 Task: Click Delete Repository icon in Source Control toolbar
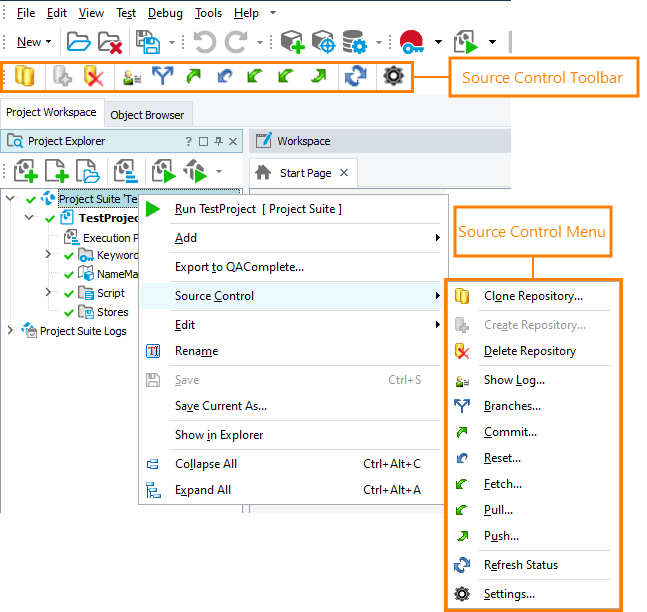[94, 76]
